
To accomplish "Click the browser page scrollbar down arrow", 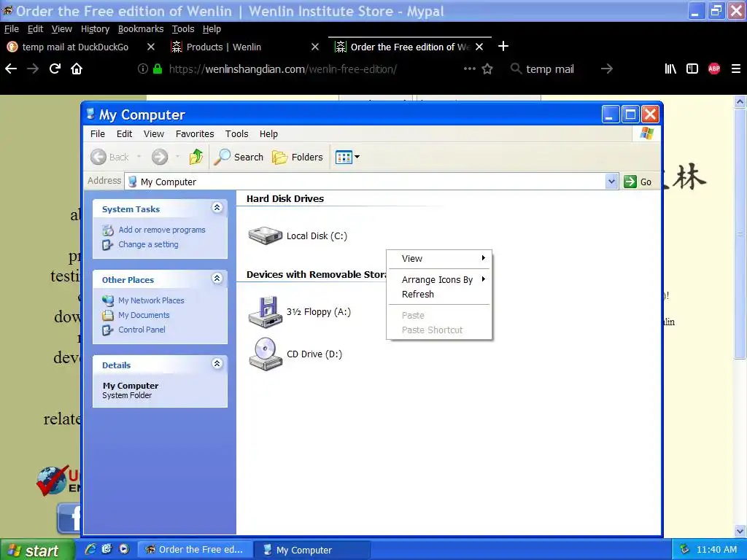I will (x=740, y=531).
